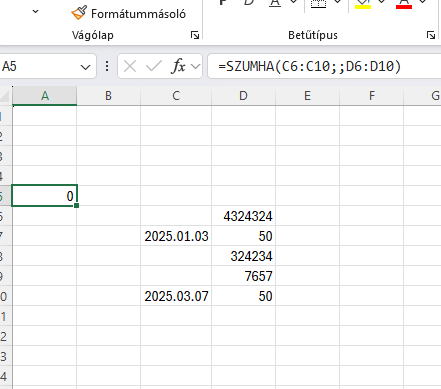Viewport: 441px width, 389px height.
Task: Click the A5 name box field
Action: coord(48,66)
